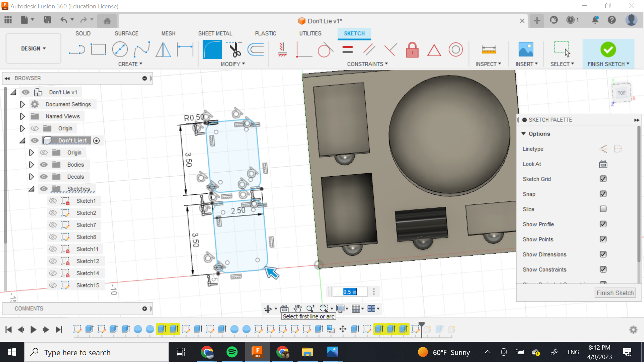Apply the Concentric constraint
644x362 pixels.
[x=456, y=50]
